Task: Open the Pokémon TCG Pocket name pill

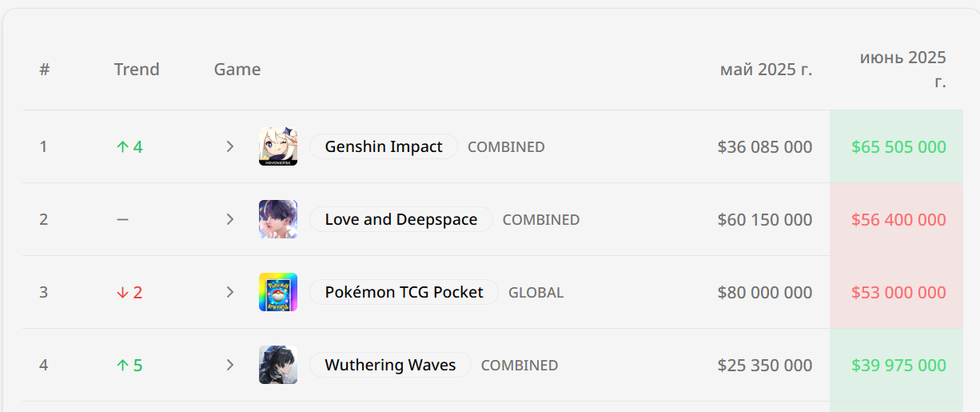Action: [404, 292]
